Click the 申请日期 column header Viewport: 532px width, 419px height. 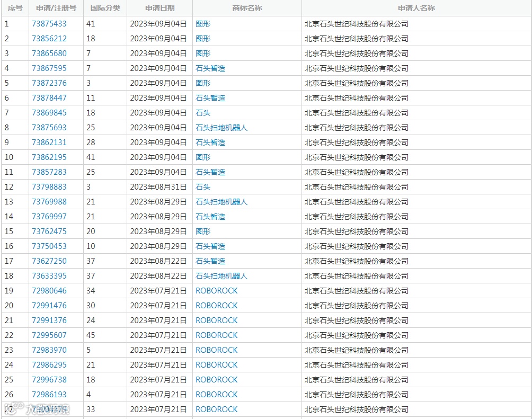(x=160, y=8)
